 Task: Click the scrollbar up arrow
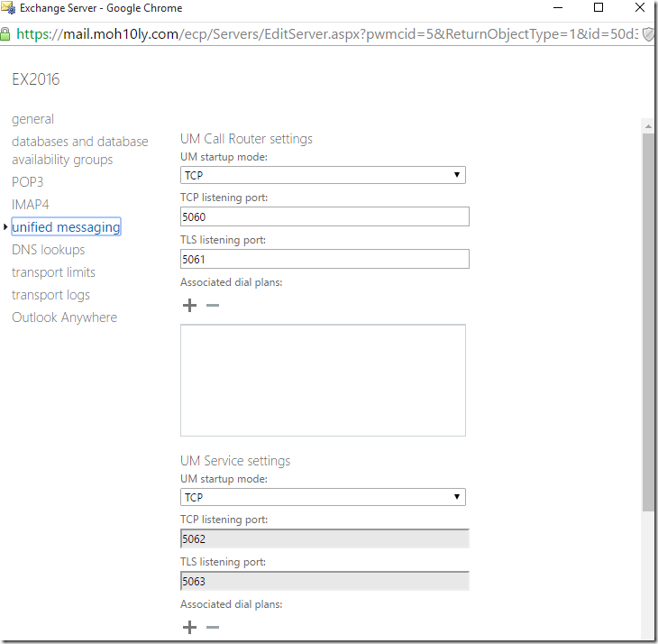[x=648, y=126]
